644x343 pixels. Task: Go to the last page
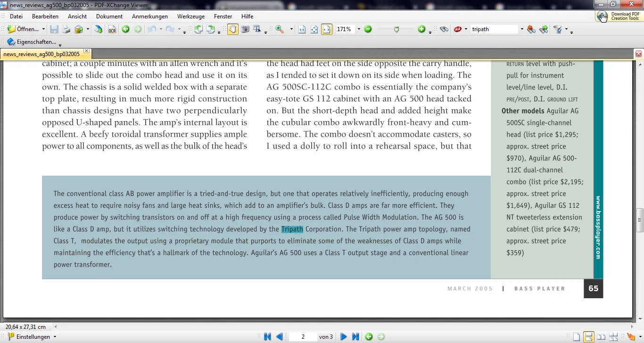(355, 336)
